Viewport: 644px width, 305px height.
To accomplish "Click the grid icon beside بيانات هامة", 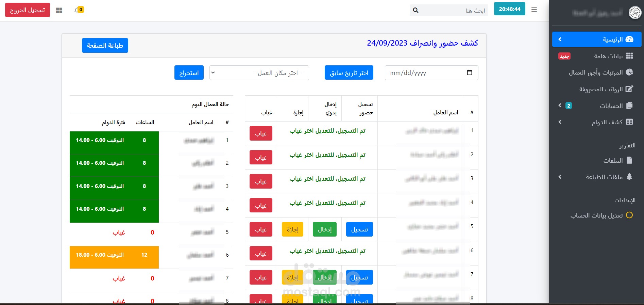I will pyautogui.click(x=629, y=56).
